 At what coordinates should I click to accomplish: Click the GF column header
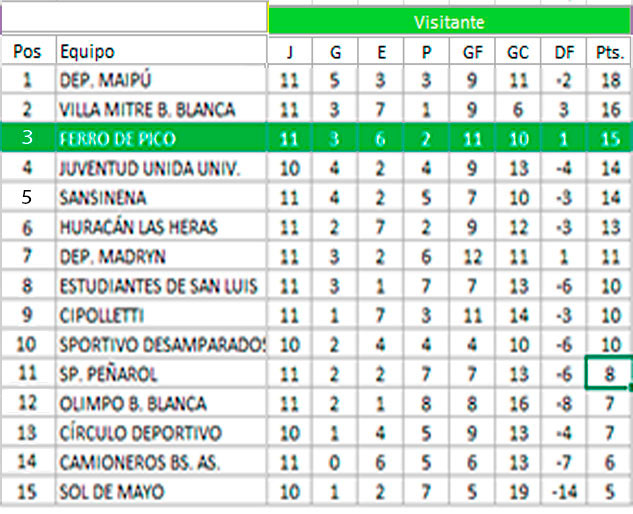469,51
